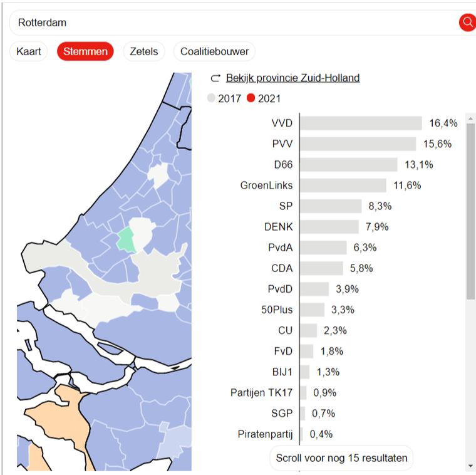Open the Zetels tab
The height and width of the screenshot is (475, 476).
click(144, 51)
